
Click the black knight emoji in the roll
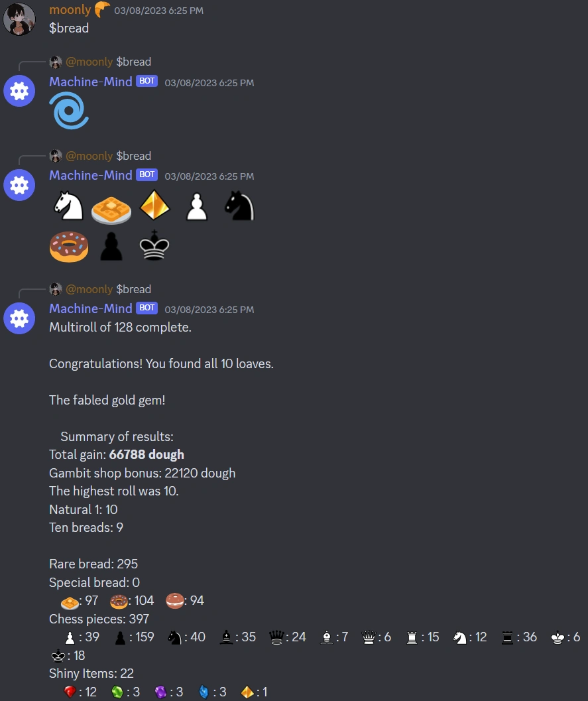[239, 206]
